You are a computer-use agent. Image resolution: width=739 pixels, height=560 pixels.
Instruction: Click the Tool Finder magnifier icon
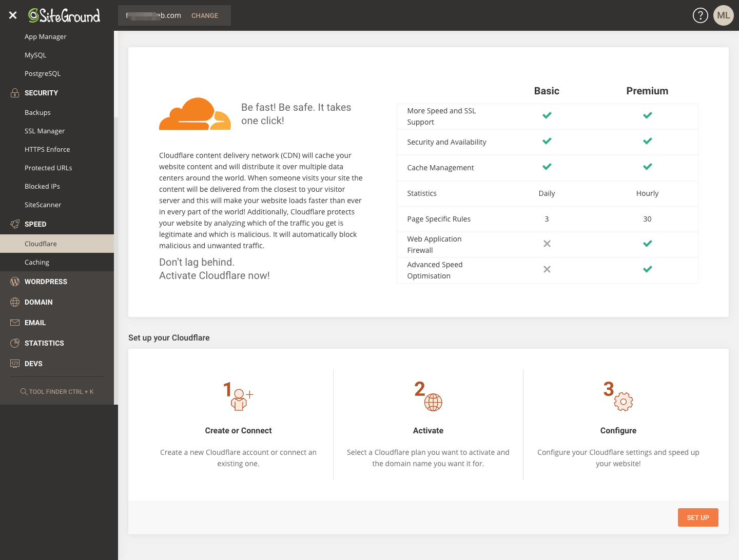[x=24, y=392]
